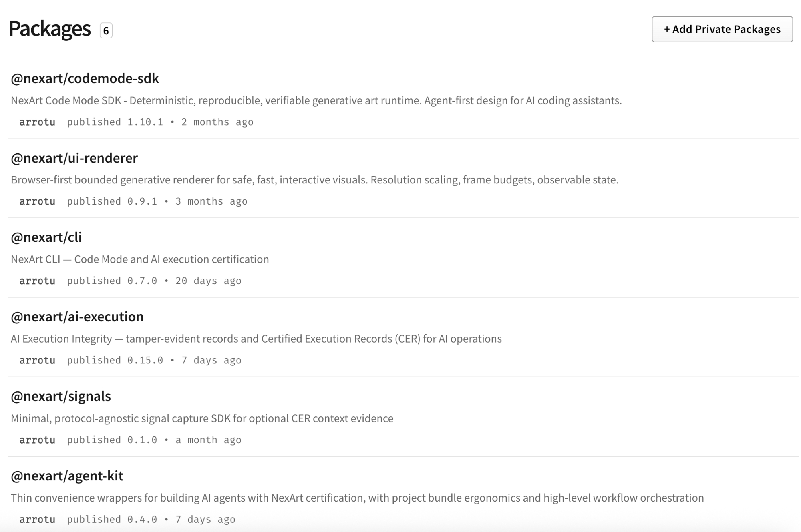Click the Add Private Packages button

click(x=722, y=29)
